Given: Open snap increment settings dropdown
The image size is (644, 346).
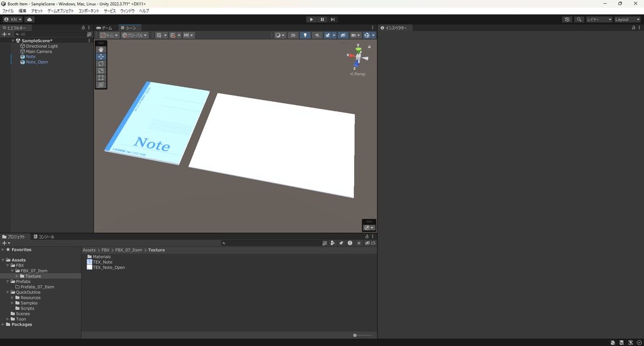Looking at the screenshot, I should coord(189,35).
